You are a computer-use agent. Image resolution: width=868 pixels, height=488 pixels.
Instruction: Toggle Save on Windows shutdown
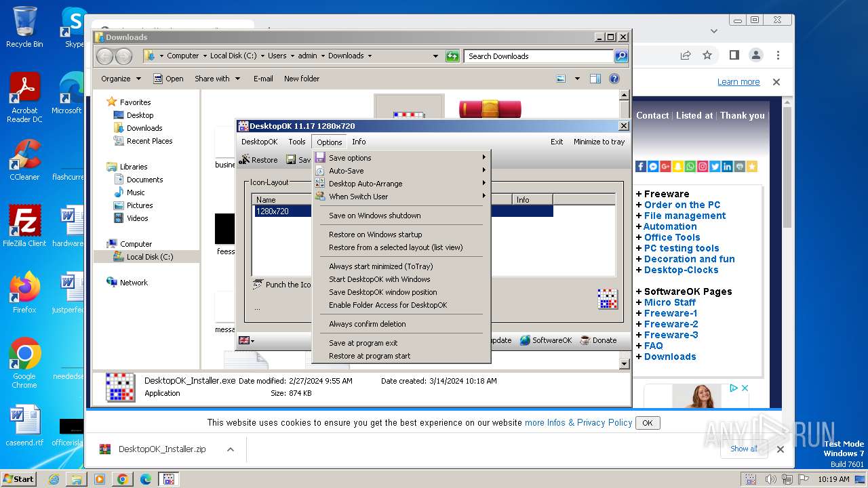tap(401, 216)
